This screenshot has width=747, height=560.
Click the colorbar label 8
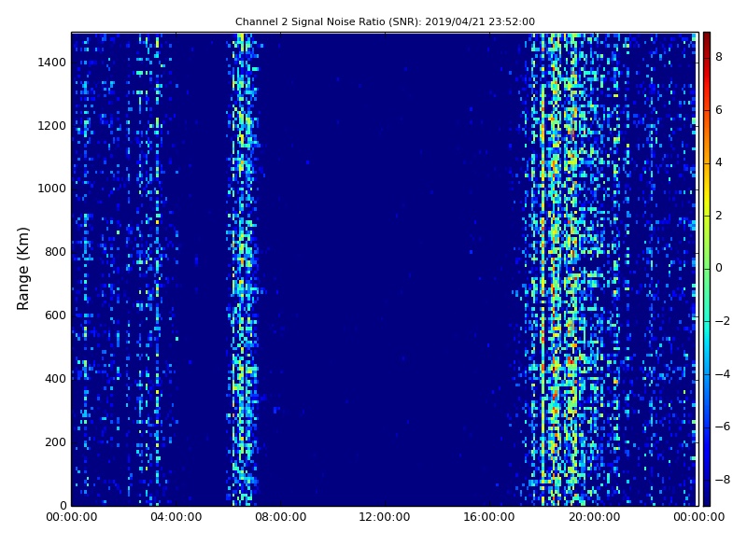click(x=719, y=57)
